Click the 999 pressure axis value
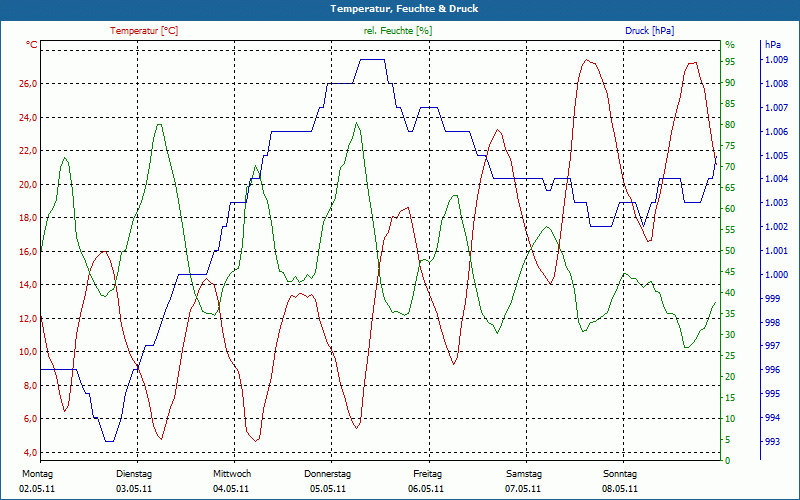800x500 pixels. pos(772,298)
